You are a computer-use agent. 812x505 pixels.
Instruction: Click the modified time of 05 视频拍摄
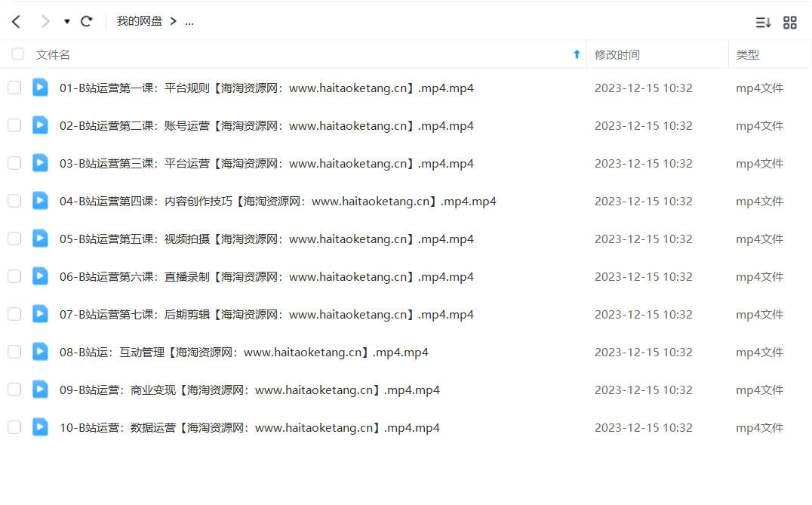(x=643, y=239)
